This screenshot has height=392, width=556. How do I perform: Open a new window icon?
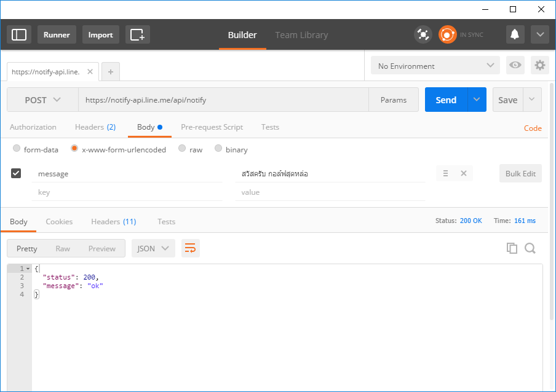tap(138, 34)
